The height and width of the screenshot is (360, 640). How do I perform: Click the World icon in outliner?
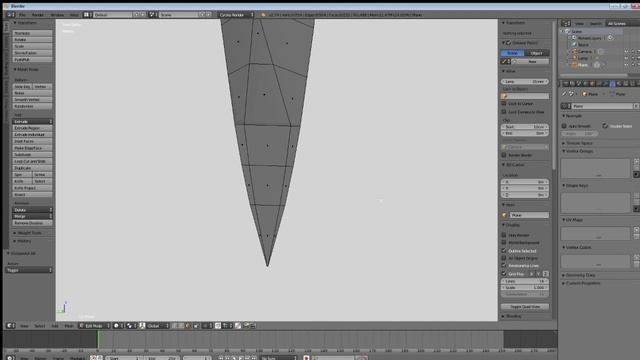point(574,44)
